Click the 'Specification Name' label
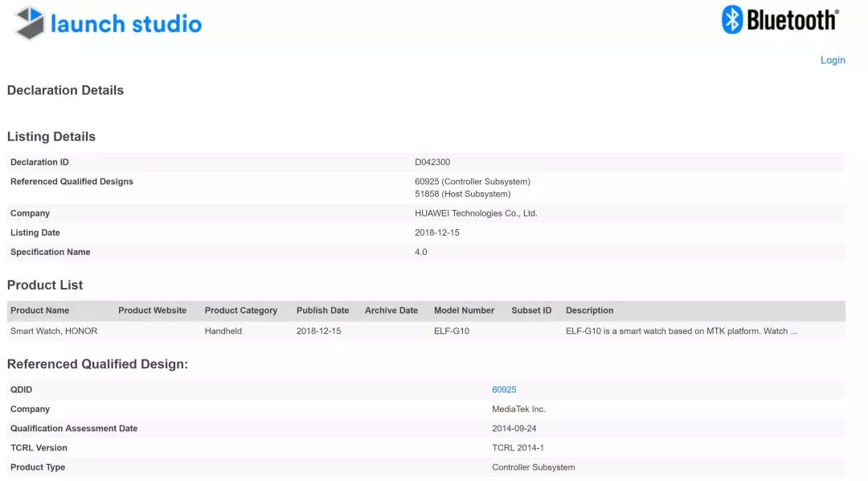The image size is (868, 481). click(x=51, y=252)
